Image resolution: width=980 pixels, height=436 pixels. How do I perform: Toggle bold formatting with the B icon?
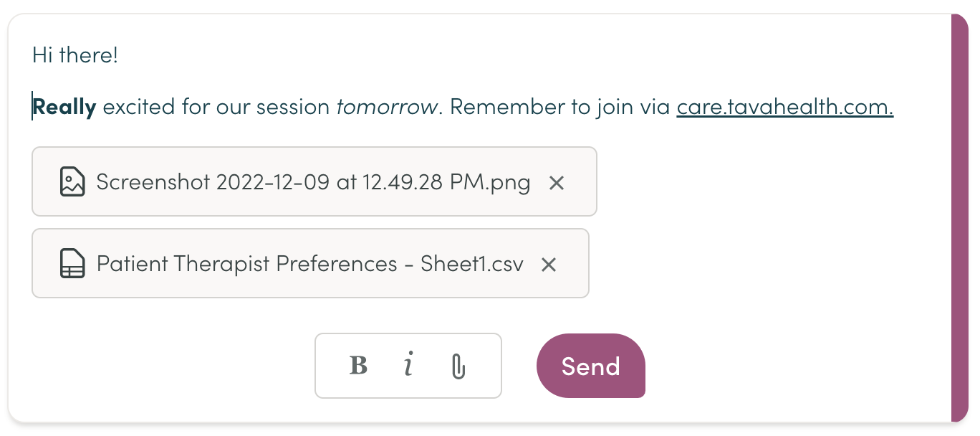click(x=358, y=366)
